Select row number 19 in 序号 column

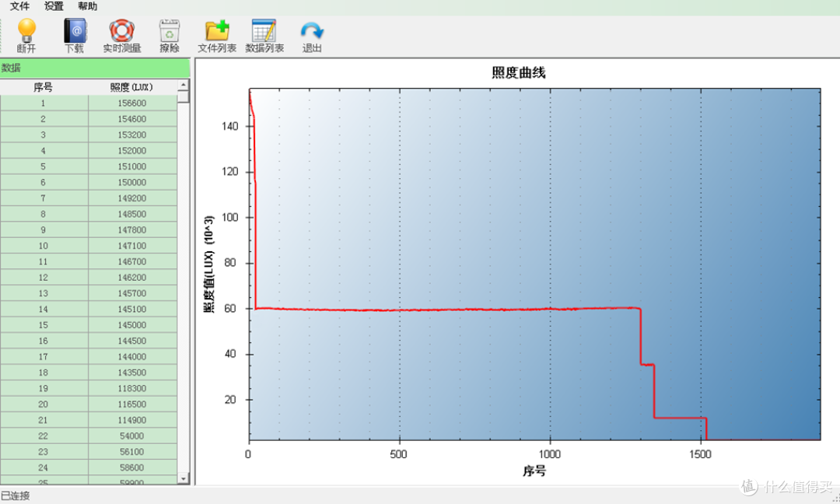point(44,388)
